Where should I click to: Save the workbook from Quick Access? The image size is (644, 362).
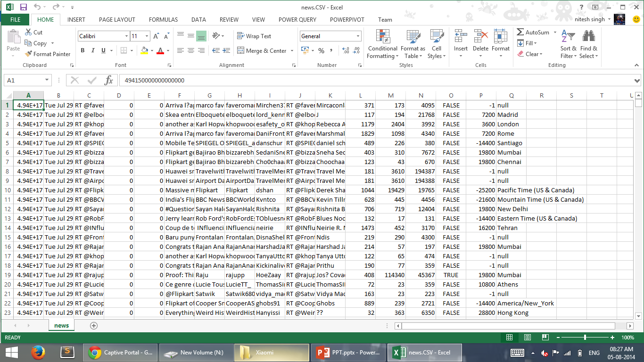24,7
